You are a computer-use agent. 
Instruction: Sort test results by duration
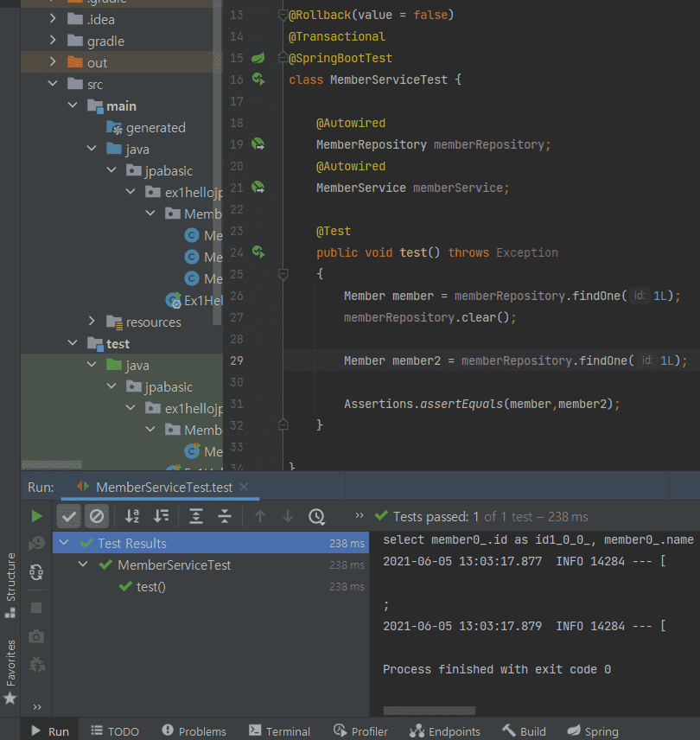(161, 516)
